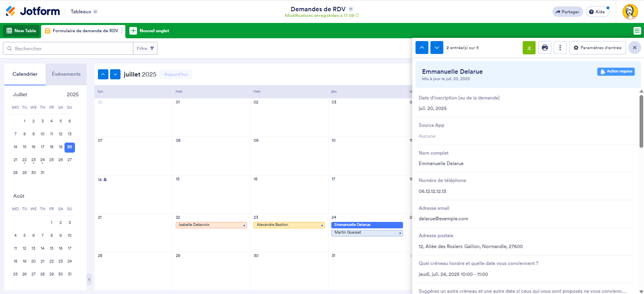Collapse the left calendar sidebar
The height and width of the screenshot is (294, 644).
[89, 279]
